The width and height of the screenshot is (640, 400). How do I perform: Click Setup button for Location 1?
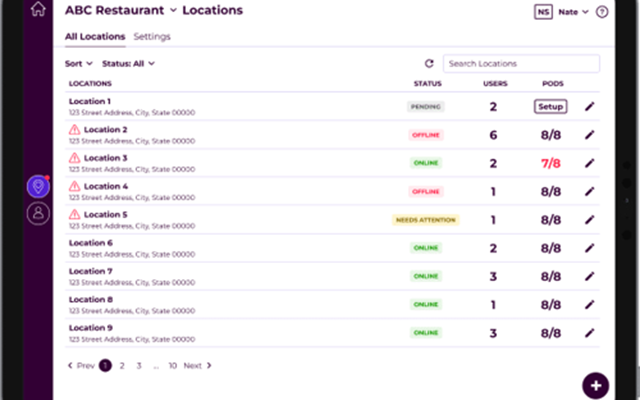coord(550,107)
